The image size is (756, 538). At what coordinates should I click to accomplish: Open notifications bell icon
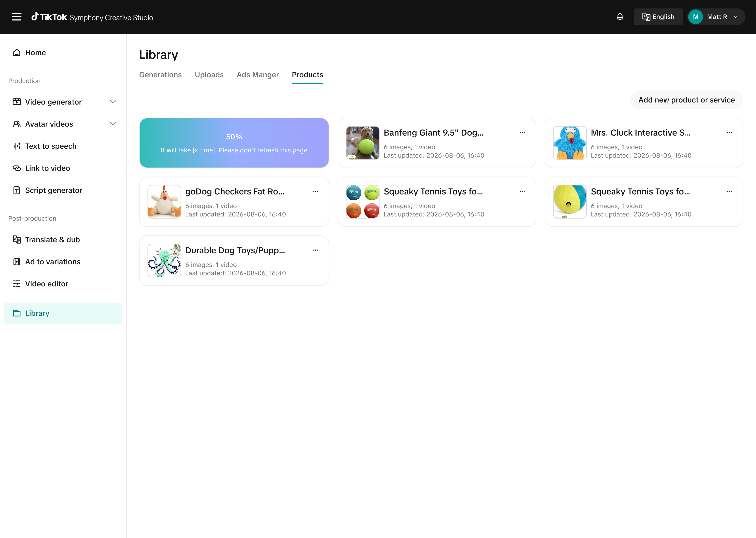[620, 17]
